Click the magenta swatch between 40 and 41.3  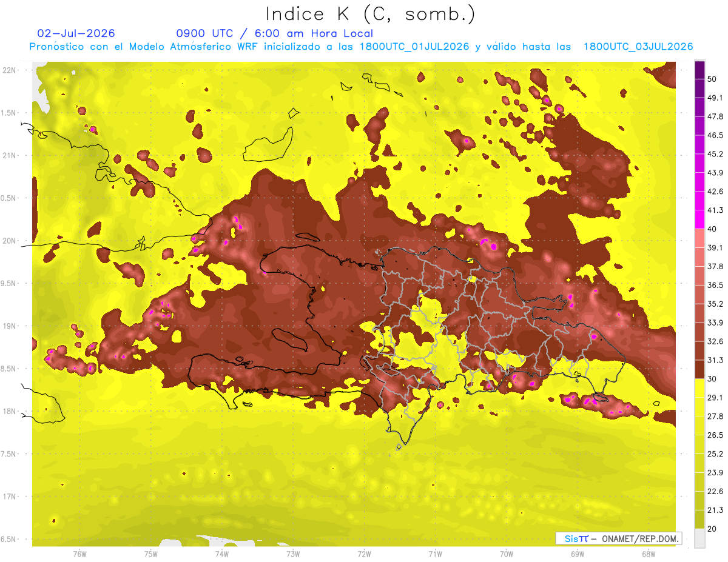coord(699,219)
